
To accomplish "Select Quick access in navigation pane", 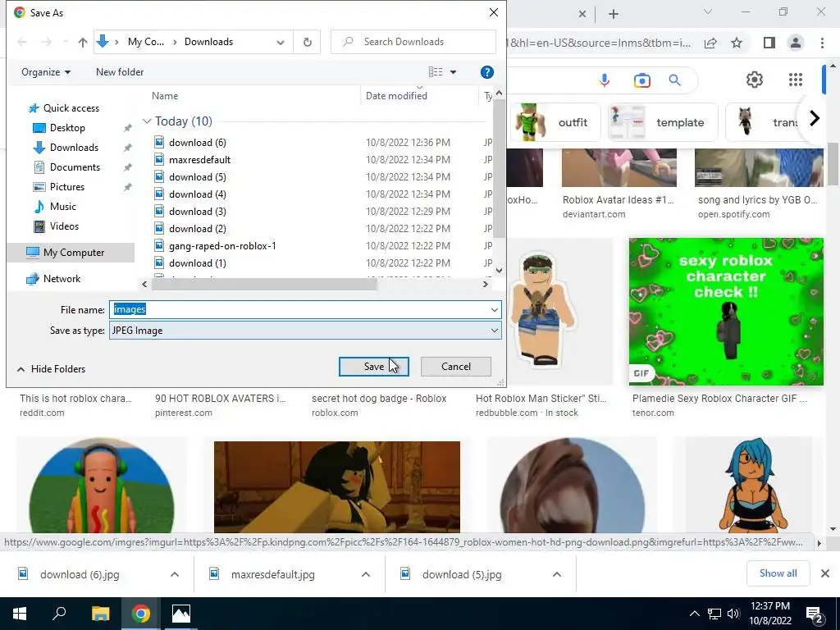I will click(71, 108).
